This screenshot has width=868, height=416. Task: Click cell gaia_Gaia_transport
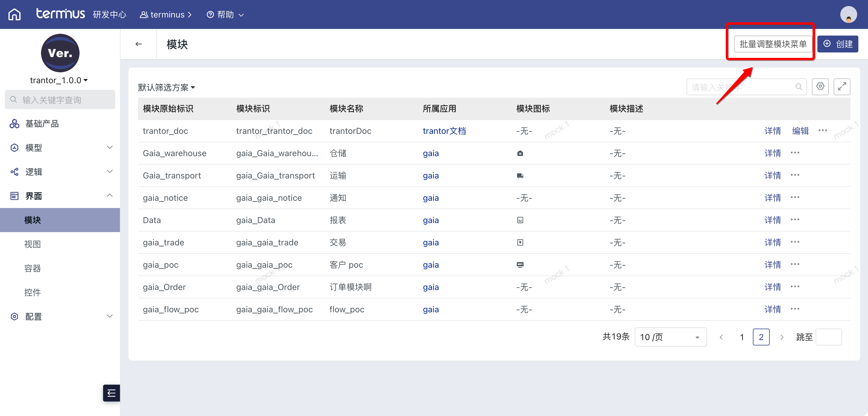click(x=275, y=175)
